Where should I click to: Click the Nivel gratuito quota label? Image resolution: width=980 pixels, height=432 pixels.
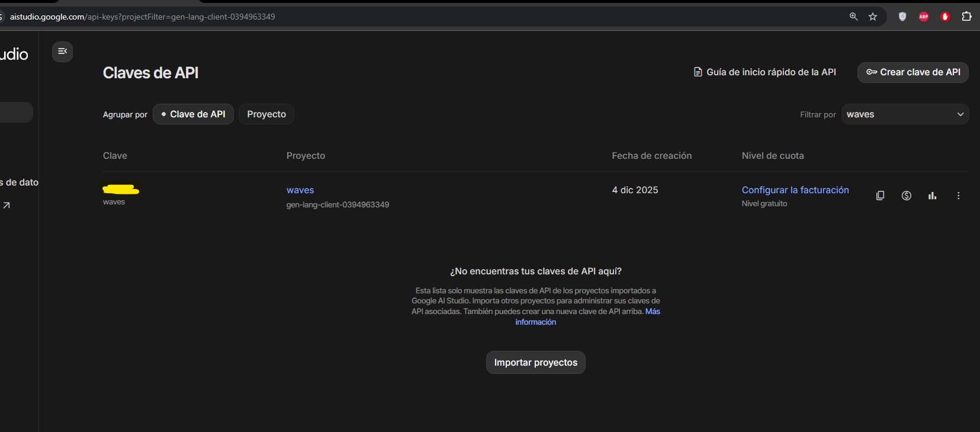tap(764, 204)
